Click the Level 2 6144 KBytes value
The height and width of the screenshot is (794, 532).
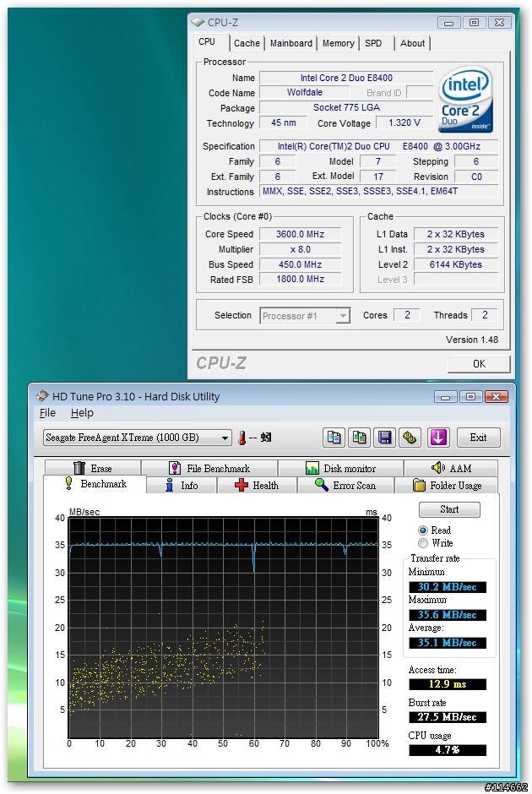pos(455,264)
